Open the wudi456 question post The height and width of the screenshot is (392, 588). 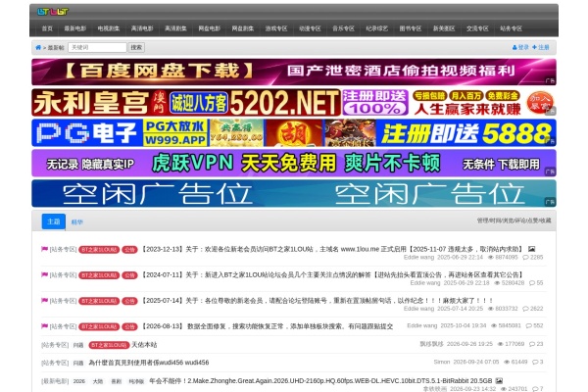click(x=149, y=363)
